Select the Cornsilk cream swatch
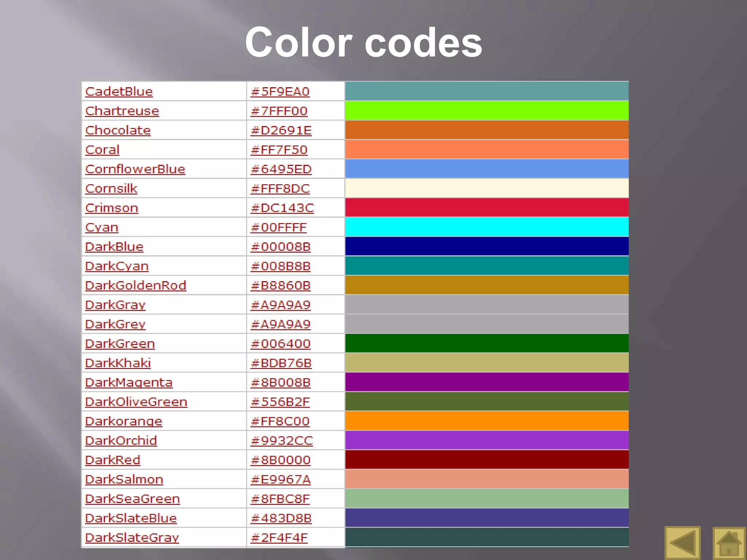This screenshot has height=560, width=747. [x=487, y=188]
